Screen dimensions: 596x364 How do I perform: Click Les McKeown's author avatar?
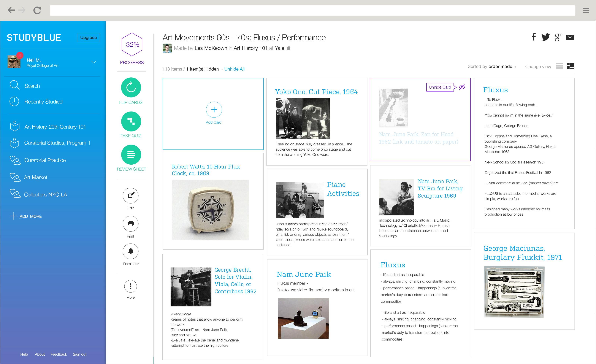pos(167,48)
